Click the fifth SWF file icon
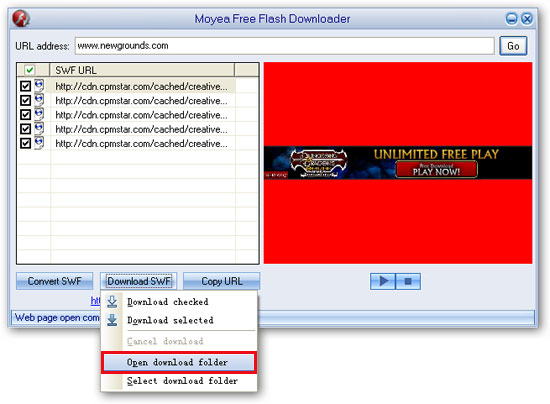550x404 pixels. click(39, 143)
